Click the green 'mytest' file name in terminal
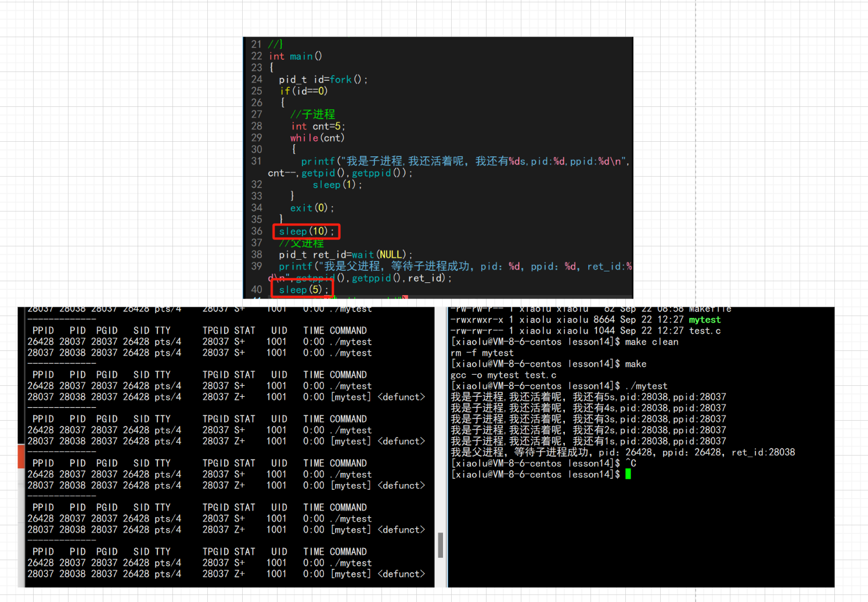 pos(705,320)
